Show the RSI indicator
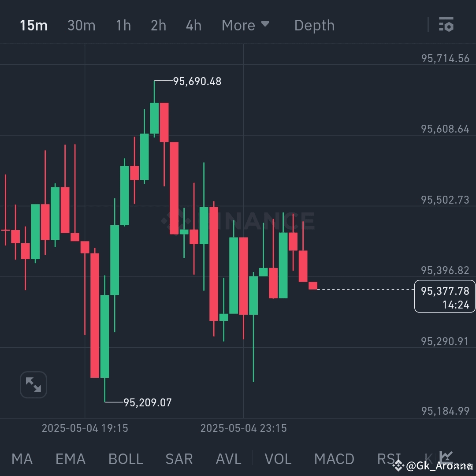Screen dimensions: 476x476 [x=388, y=459]
